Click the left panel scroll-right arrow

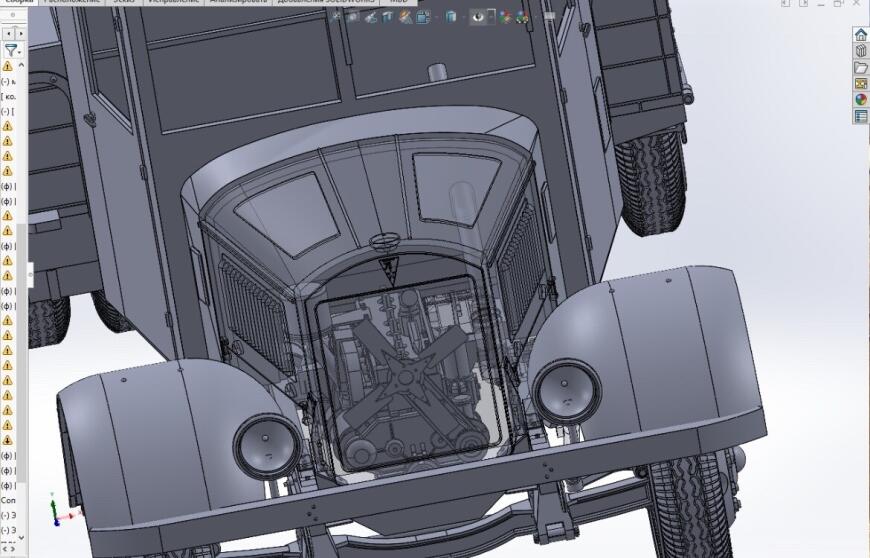tap(20, 34)
